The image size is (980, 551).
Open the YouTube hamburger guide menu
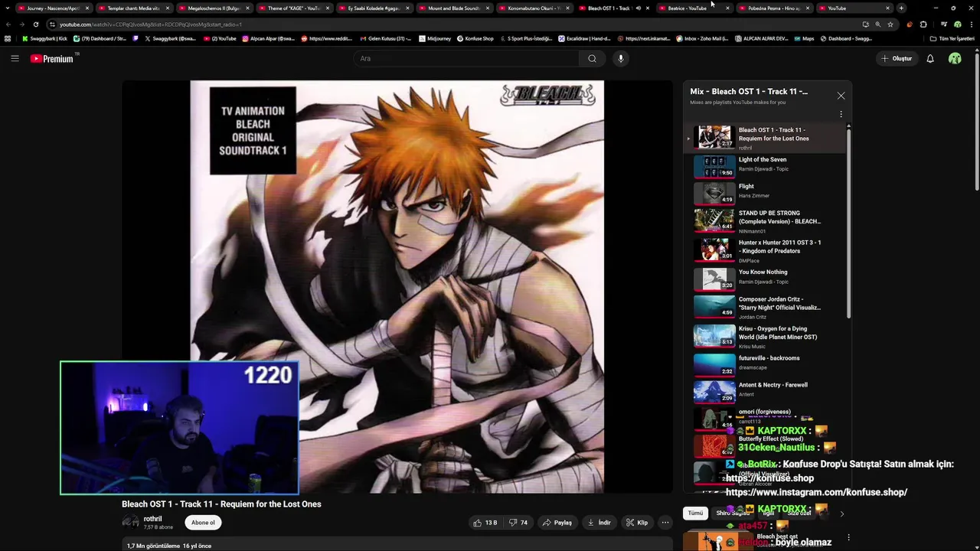coord(15,58)
